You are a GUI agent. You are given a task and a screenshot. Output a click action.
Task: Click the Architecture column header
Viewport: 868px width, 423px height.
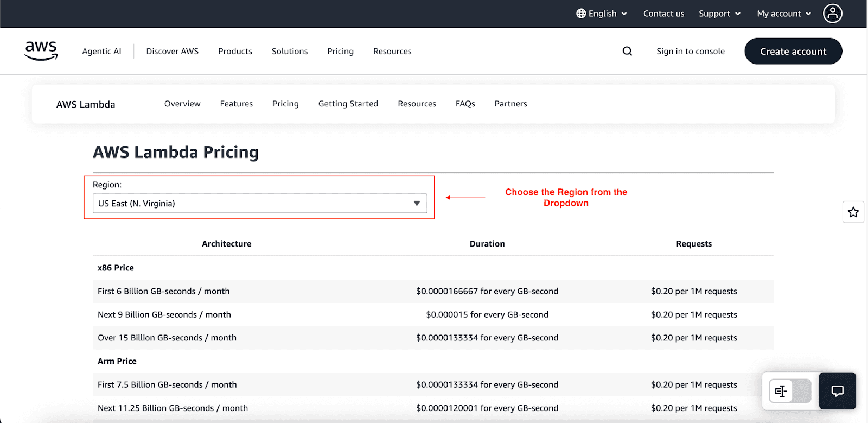pos(226,244)
